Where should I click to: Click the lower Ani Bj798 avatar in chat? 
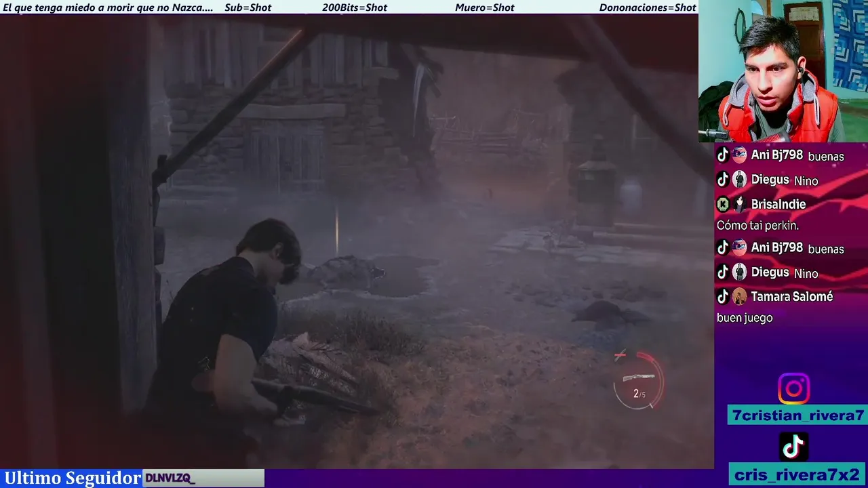(739, 247)
